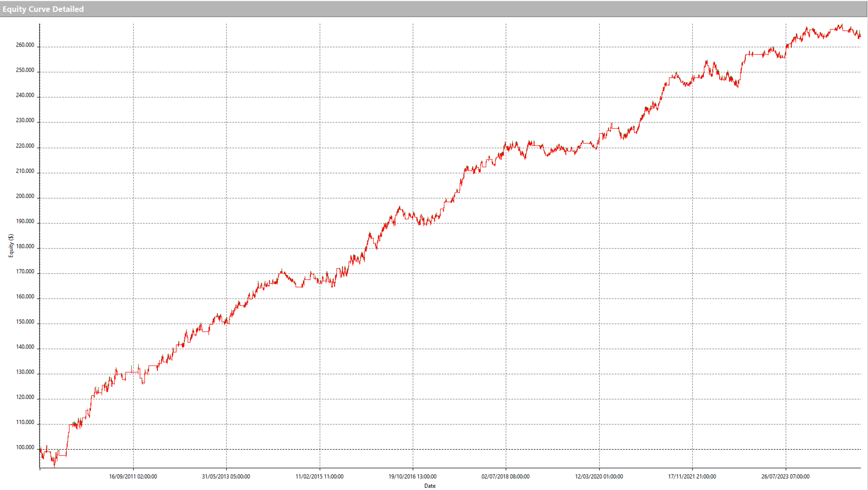Click the Equity Curve Detailed title bar
Viewport: 868px width, 490px height.
pyautogui.click(x=43, y=9)
